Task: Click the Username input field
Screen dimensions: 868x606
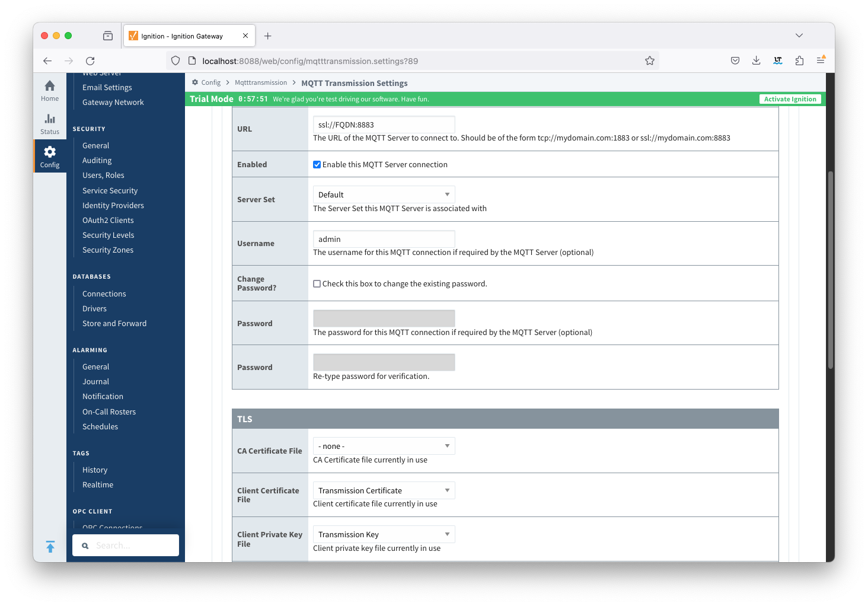Action: (x=384, y=239)
